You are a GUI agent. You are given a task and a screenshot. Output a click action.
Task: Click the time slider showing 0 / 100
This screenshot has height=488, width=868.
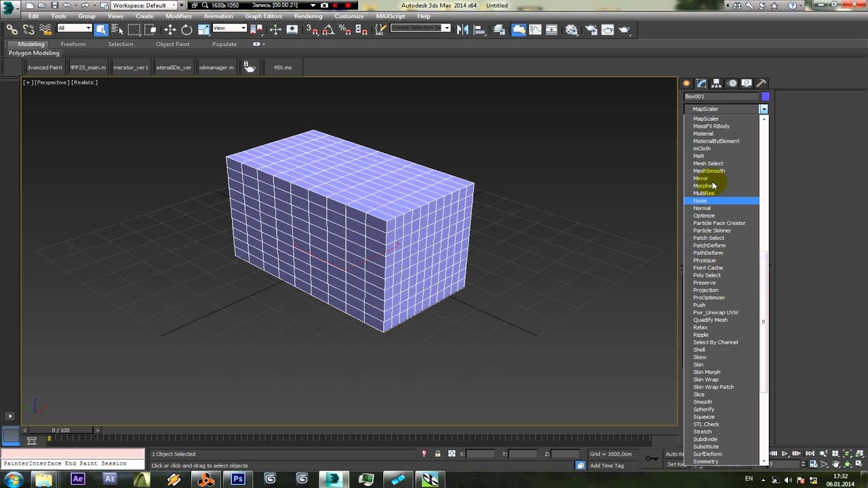coord(61,430)
